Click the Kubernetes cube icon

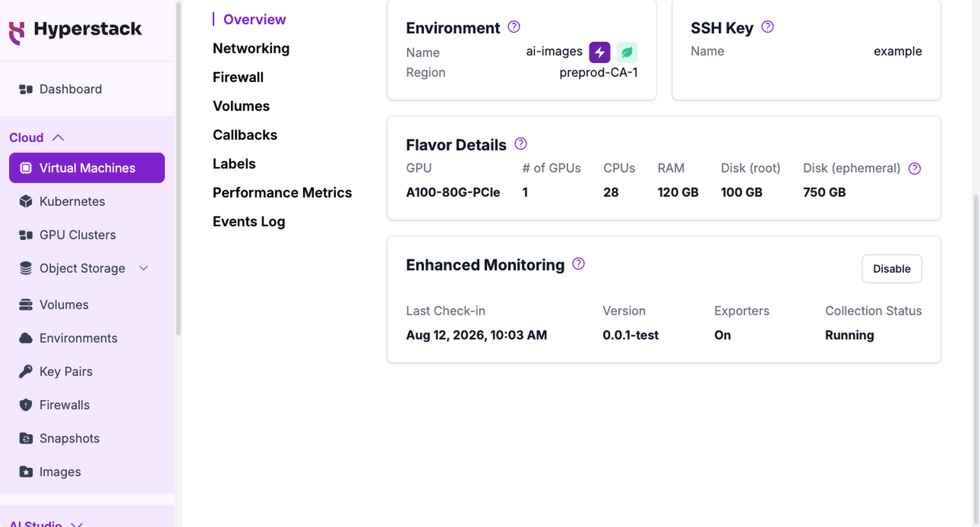(x=26, y=201)
